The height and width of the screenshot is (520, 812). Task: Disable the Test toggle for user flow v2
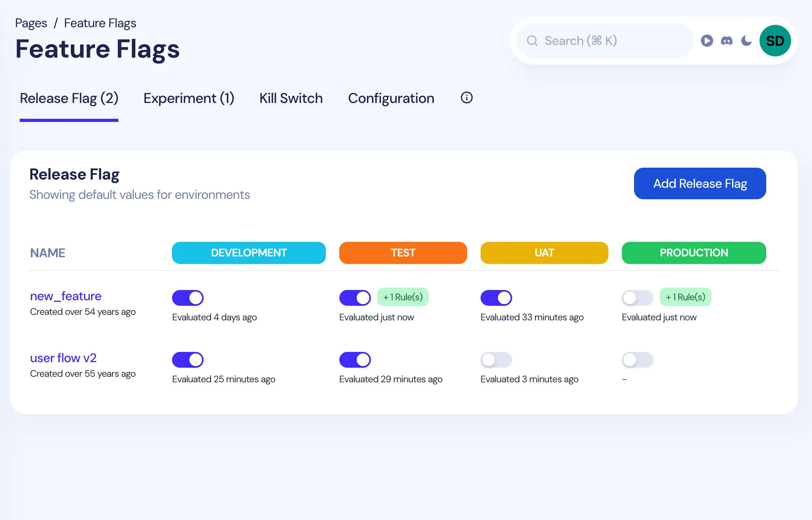[x=355, y=359]
